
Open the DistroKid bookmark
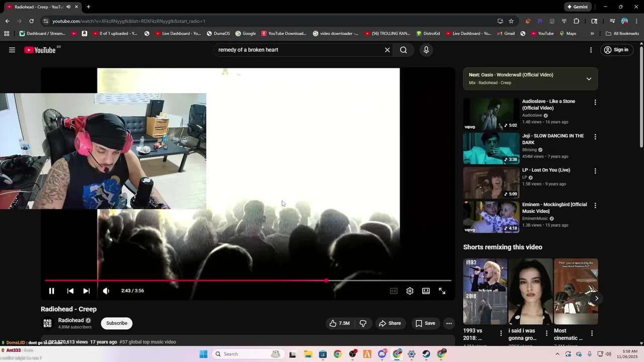428,34
